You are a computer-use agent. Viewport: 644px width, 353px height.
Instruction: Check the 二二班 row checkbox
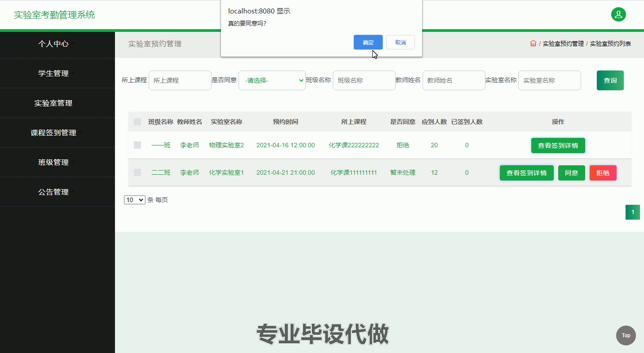tap(137, 172)
